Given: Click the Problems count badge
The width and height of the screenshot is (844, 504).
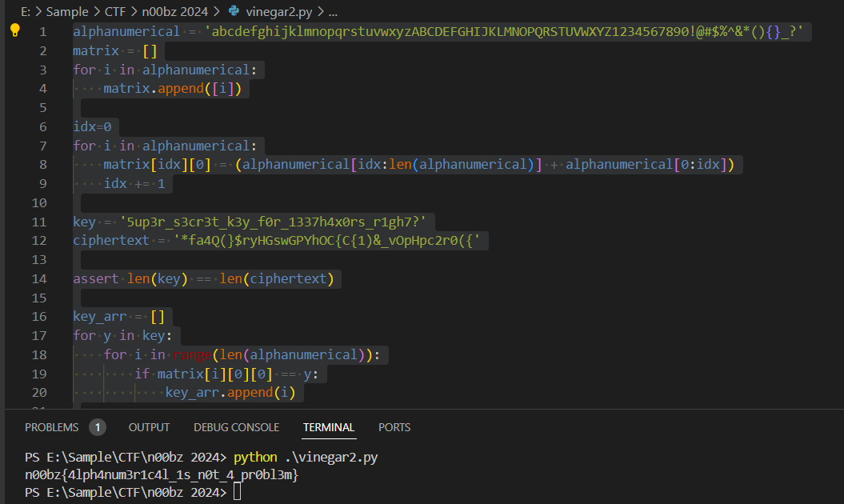Looking at the screenshot, I should pos(97,427).
